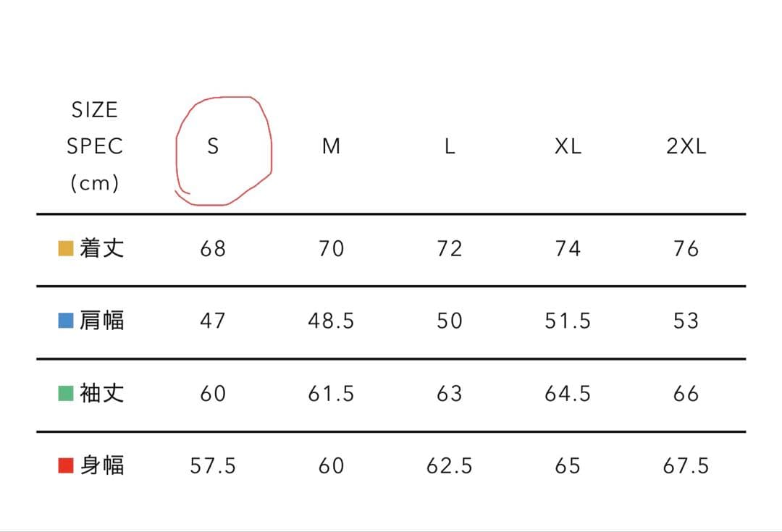Click the green square beside 袖丈
Viewport: 782px width, 532px height.
pyautogui.click(x=66, y=393)
